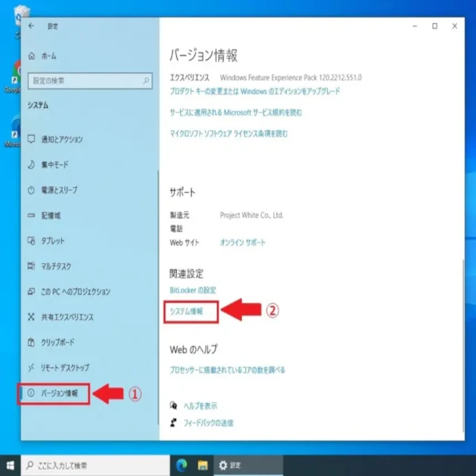
Task: Open the オンライン サポート link
Action: (243, 243)
